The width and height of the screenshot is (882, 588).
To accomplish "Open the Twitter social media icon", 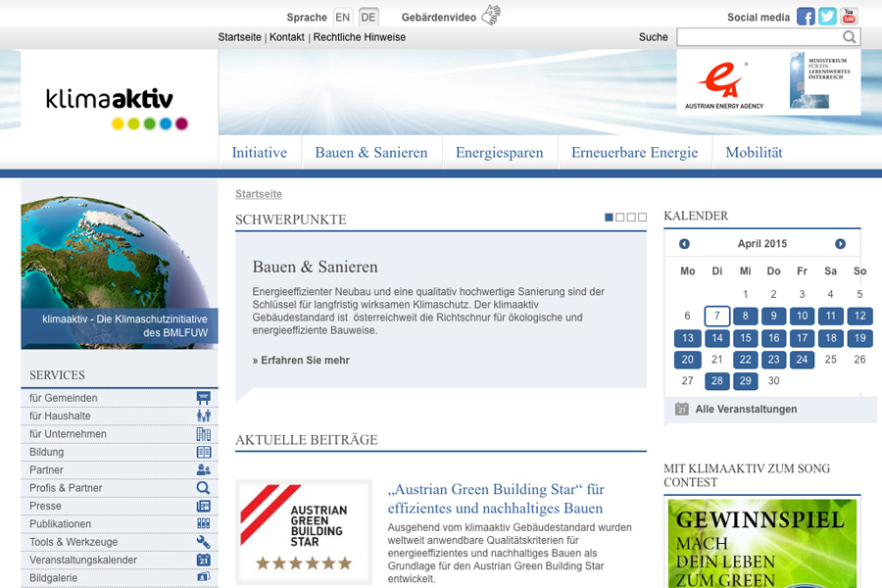I will pyautogui.click(x=827, y=17).
